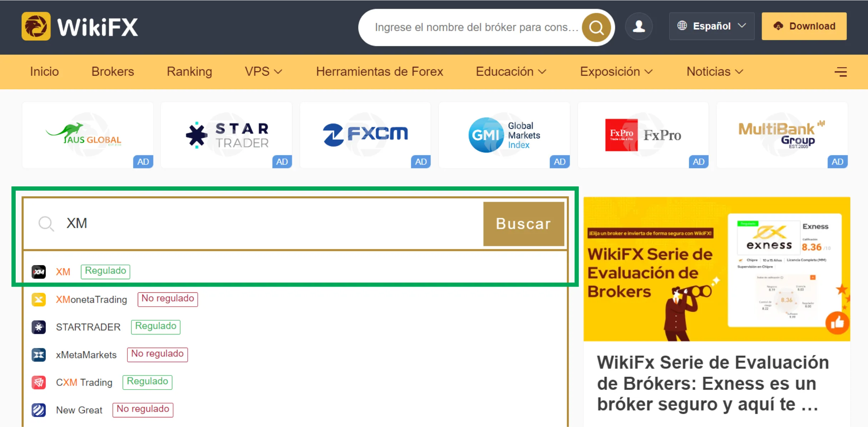868x427 pixels.
Task: Click the New Great logo icon
Action: point(39,410)
